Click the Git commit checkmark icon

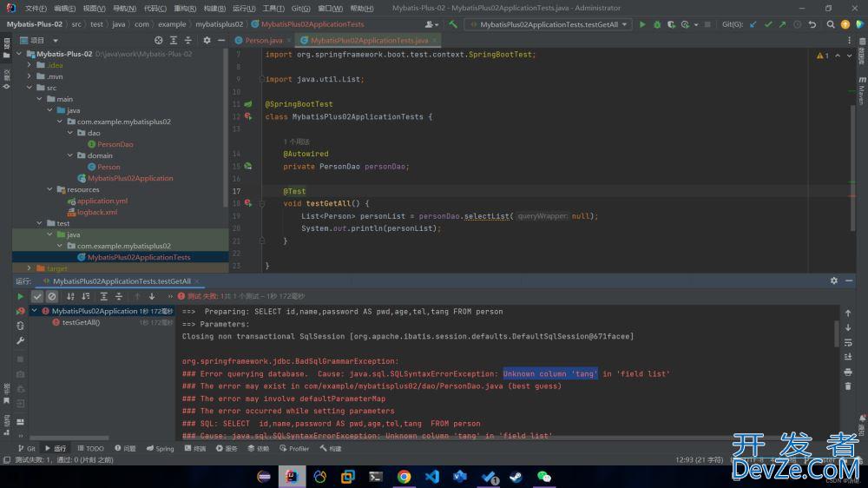(768, 24)
